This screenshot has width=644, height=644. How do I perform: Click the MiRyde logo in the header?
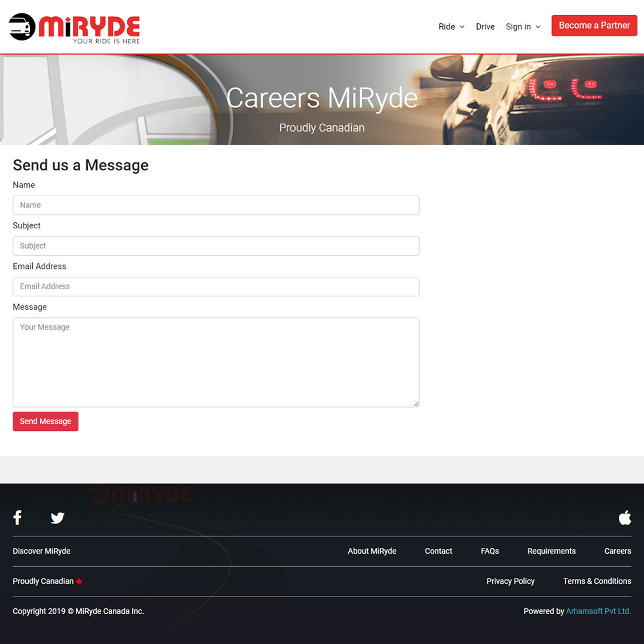click(74, 27)
